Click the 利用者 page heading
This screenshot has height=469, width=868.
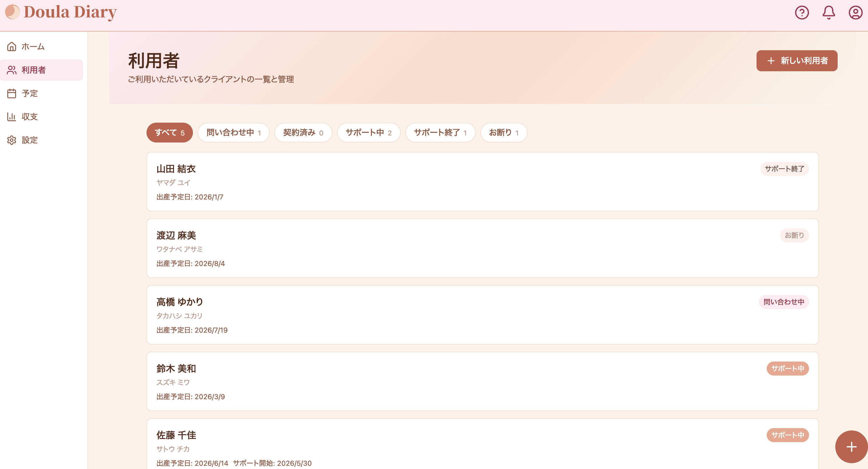(x=154, y=61)
